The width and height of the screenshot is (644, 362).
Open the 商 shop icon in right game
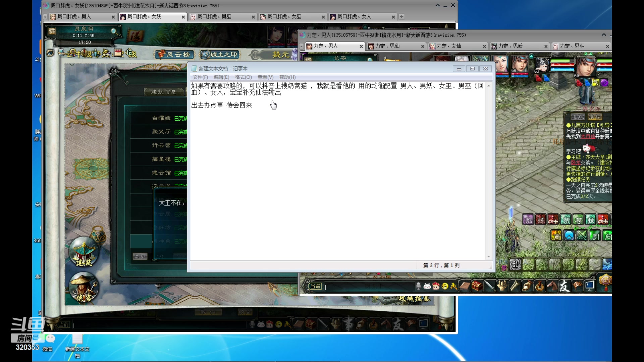point(556,236)
